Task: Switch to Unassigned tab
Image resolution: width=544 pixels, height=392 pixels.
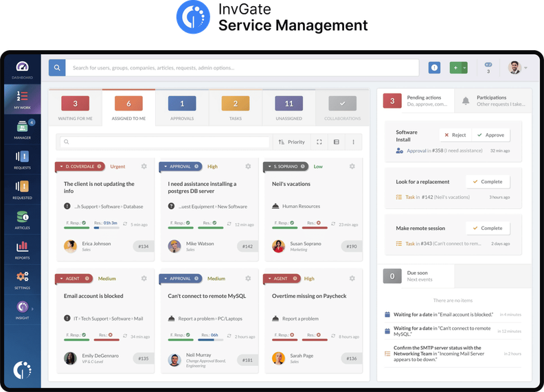Action: point(289,108)
